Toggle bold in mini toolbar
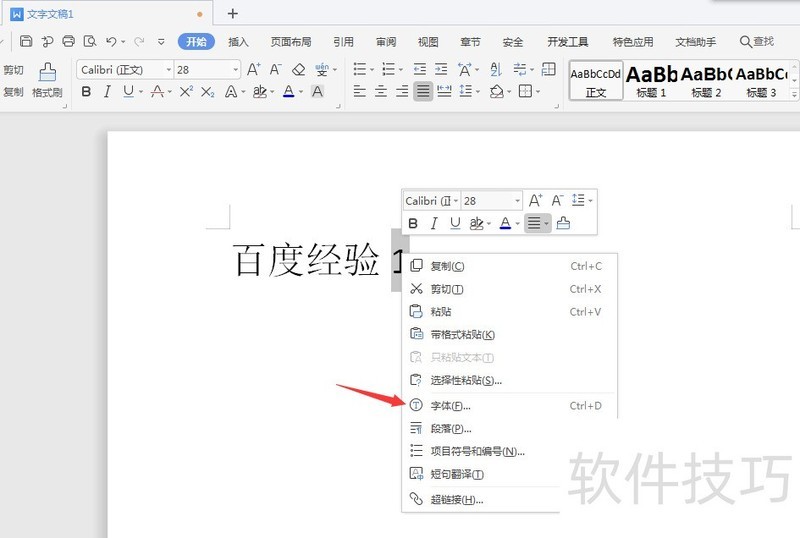This screenshot has width=800, height=538. [413, 224]
